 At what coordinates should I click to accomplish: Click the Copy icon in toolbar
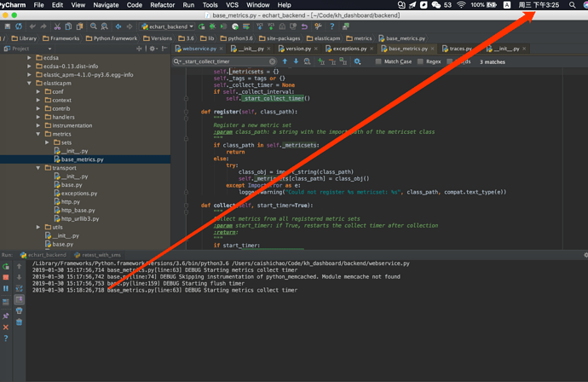pos(68,26)
